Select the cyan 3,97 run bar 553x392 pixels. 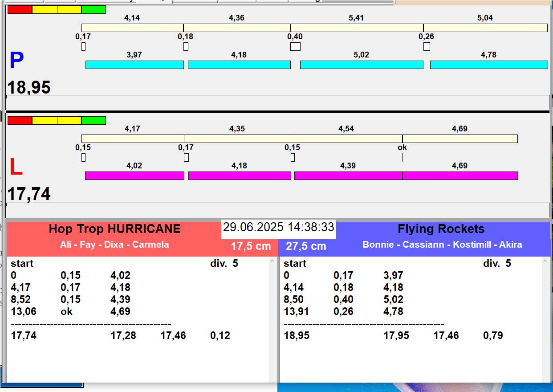tap(134, 65)
